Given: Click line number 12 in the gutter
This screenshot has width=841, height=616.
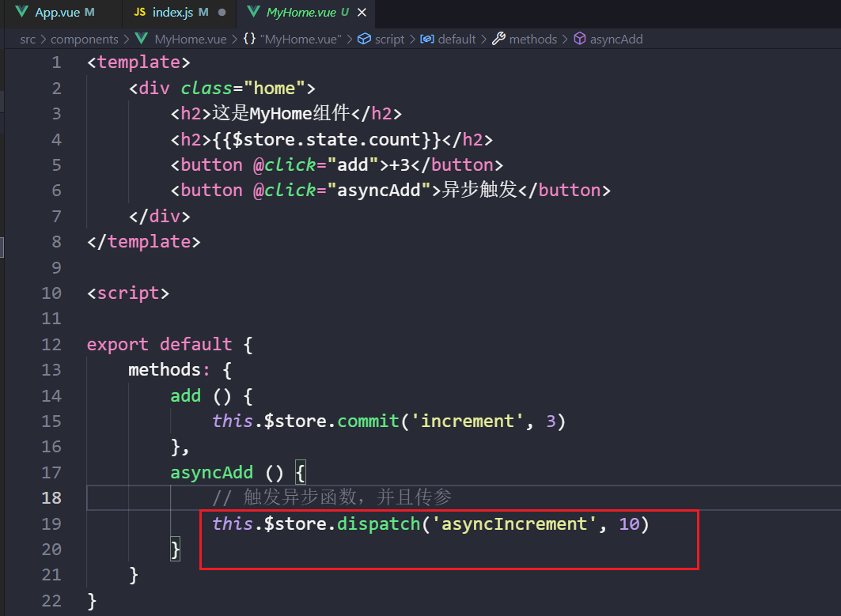Looking at the screenshot, I should [x=51, y=344].
